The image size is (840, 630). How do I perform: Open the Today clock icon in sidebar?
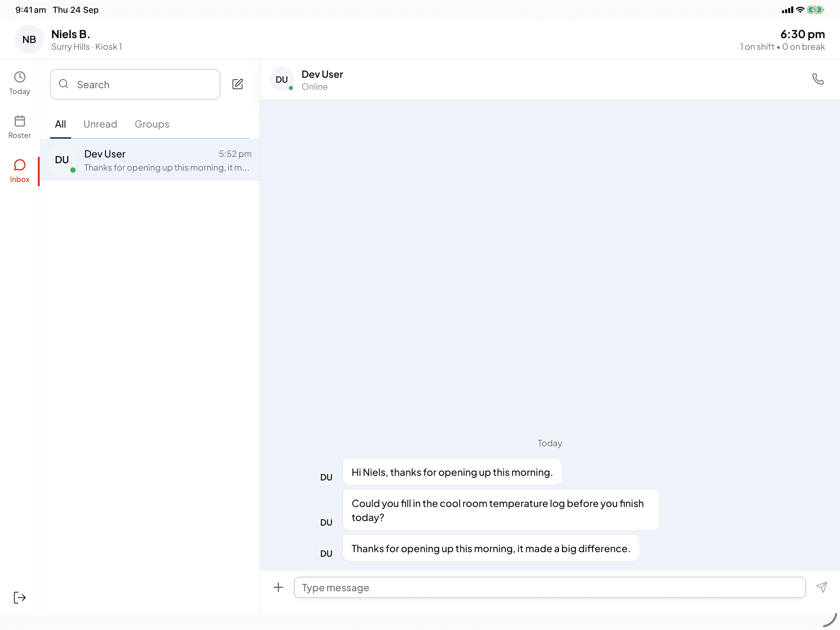tap(20, 77)
